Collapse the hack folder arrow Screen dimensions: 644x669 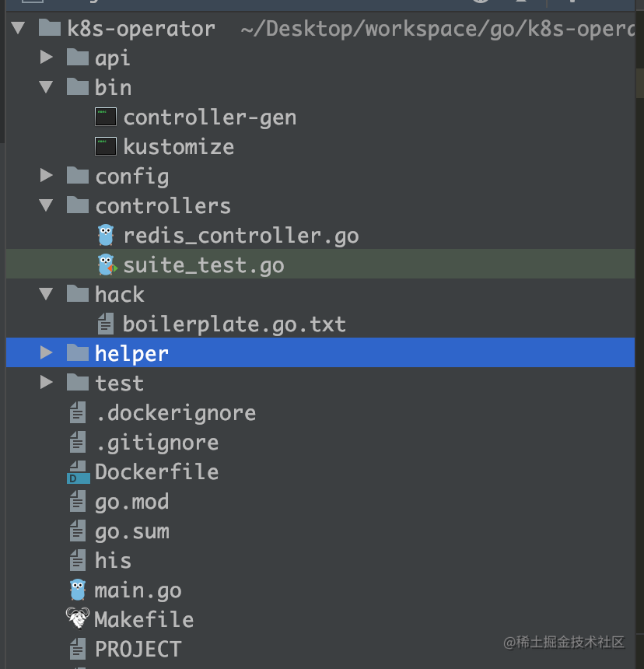pyautogui.click(x=46, y=294)
